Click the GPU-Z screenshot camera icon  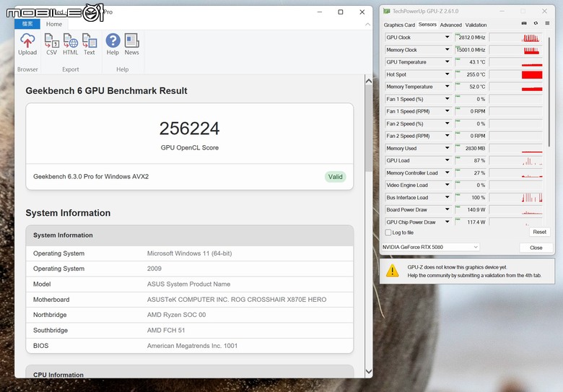[x=524, y=23]
